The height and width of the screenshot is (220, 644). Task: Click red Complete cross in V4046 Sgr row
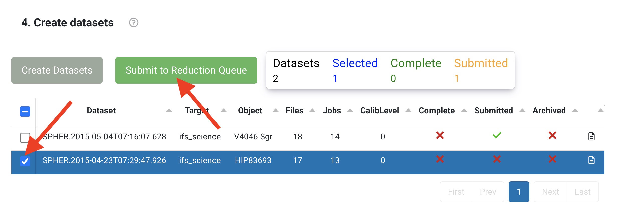point(440,135)
